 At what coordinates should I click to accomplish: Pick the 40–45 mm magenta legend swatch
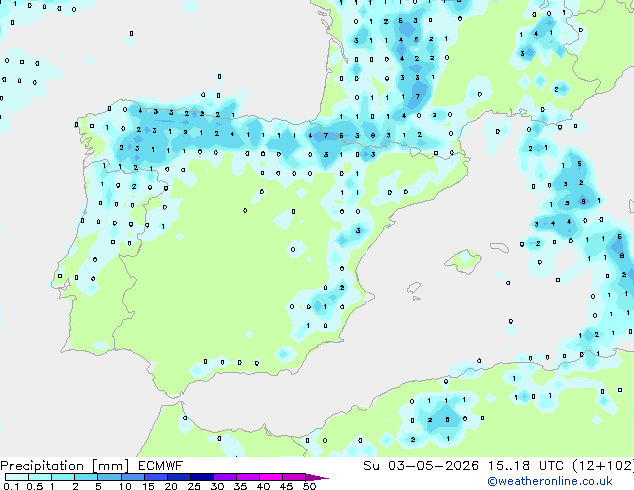coord(271,477)
